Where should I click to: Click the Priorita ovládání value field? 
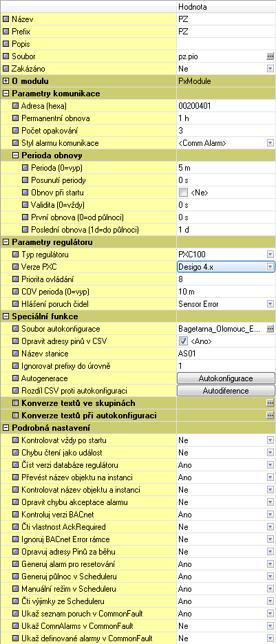point(226,279)
